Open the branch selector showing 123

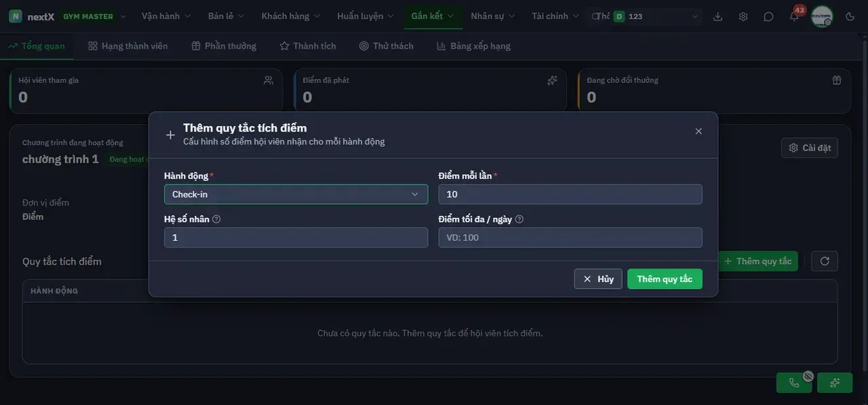(x=656, y=16)
